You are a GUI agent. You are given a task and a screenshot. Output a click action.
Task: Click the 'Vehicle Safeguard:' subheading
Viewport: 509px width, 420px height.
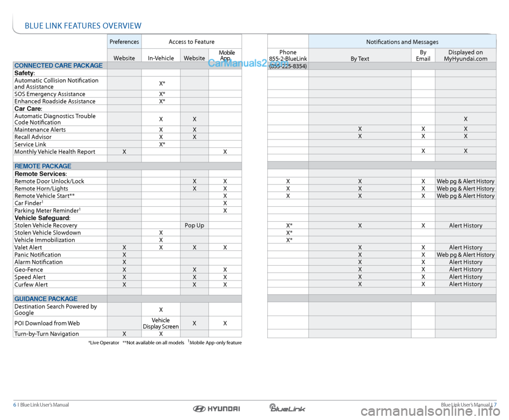point(42,218)
